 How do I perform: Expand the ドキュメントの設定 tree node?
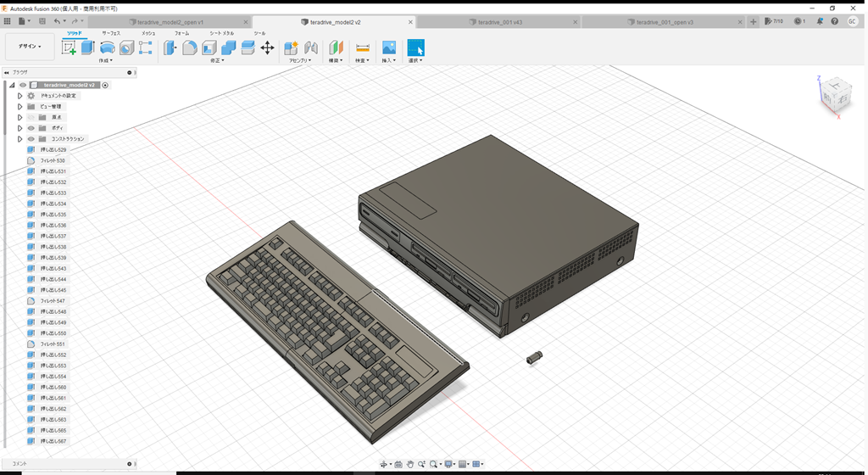(x=19, y=96)
